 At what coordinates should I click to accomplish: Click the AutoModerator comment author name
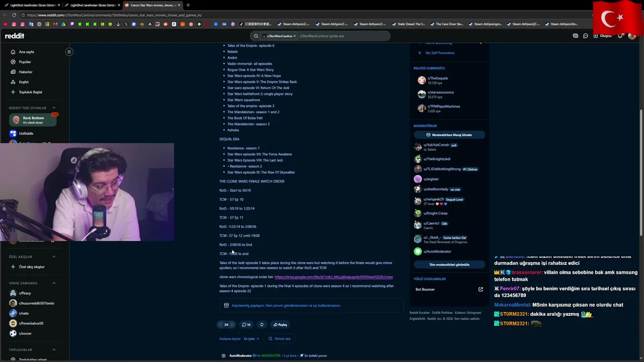[240, 355]
